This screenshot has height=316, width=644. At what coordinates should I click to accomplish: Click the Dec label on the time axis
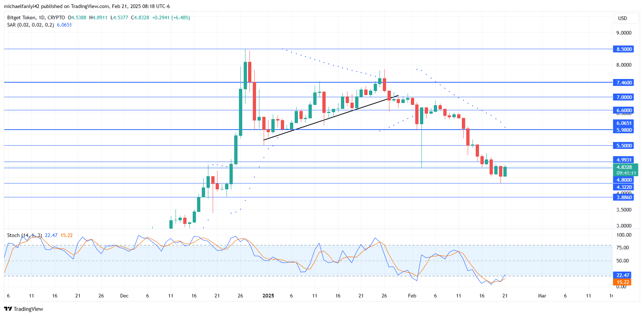click(x=124, y=296)
